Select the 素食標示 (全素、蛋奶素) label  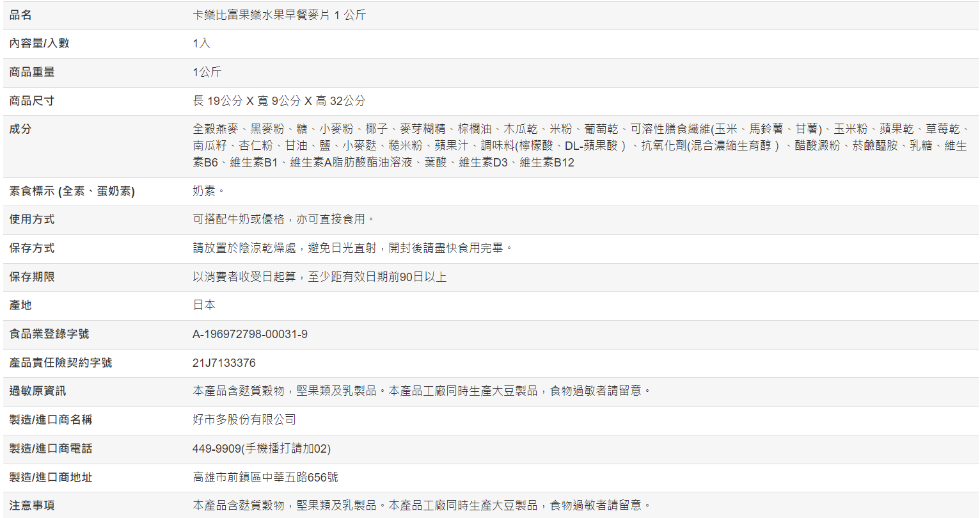(72, 191)
